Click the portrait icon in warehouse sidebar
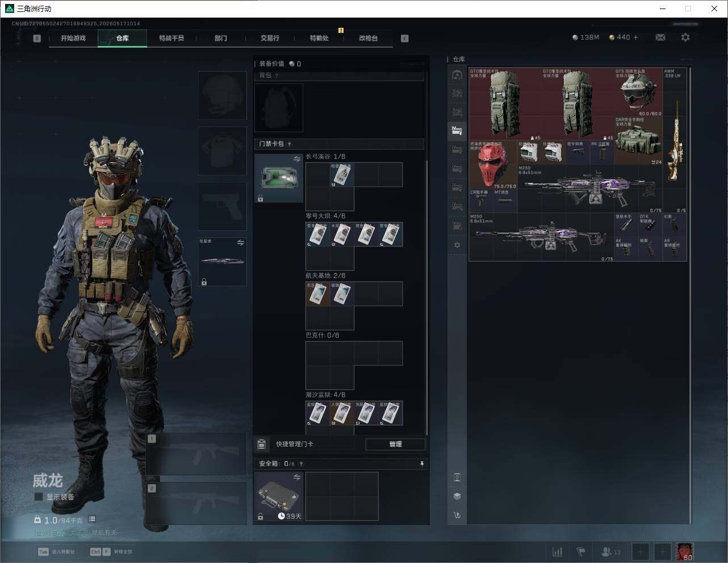Screen dimensions: 728x563 [457, 477]
